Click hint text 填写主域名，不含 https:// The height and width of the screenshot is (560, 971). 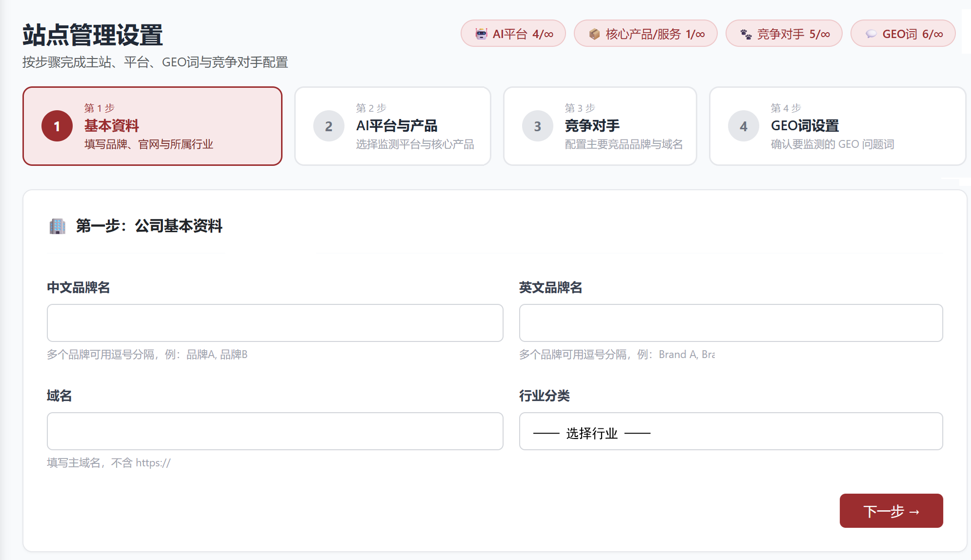tap(109, 463)
